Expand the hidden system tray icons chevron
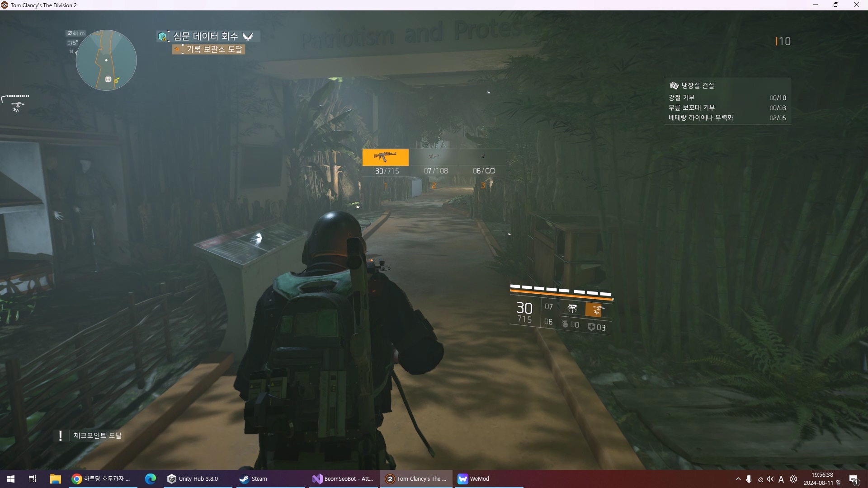Screen dimensions: 868x488 click(x=738, y=479)
